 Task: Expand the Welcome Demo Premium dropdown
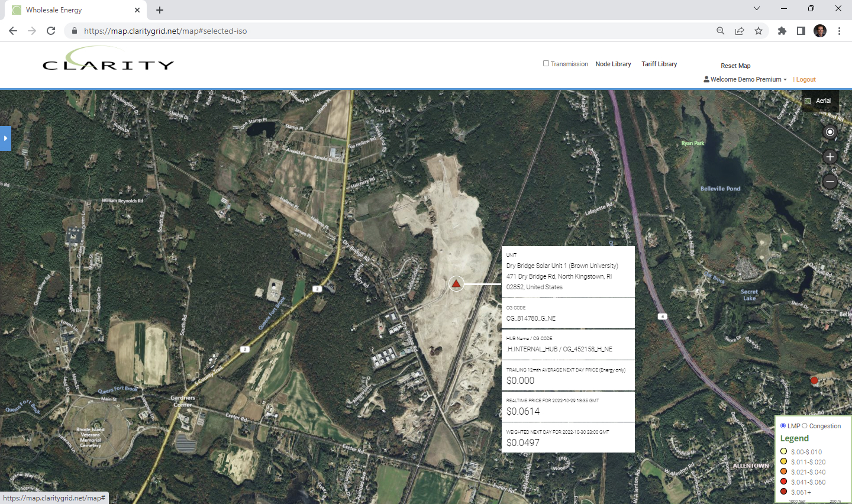pyautogui.click(x=745, y=79)
